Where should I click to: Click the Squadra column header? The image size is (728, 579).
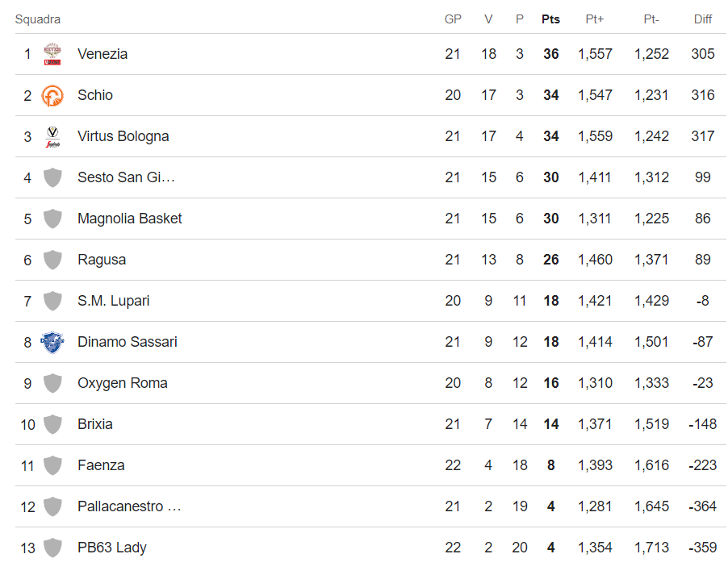[x=38, y=19]
